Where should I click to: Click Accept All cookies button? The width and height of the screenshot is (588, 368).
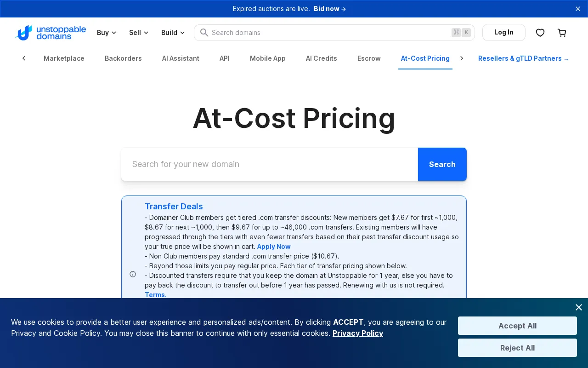[x=517, y=326]
